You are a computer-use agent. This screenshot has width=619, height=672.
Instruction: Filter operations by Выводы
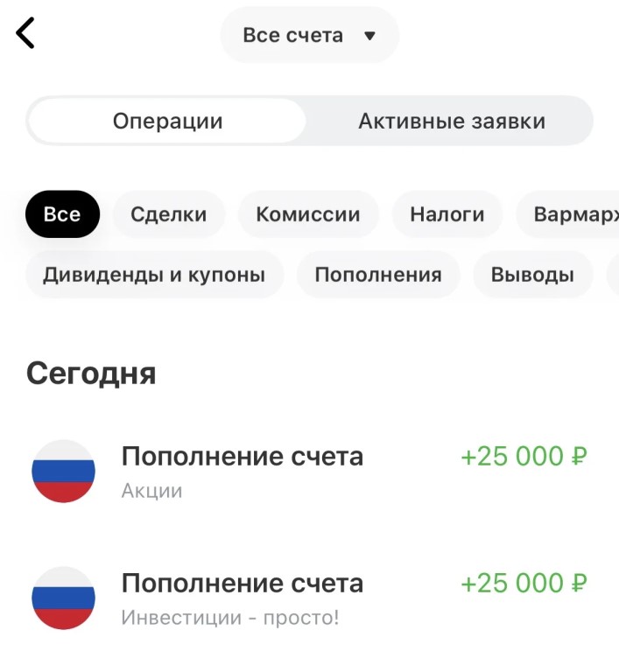point(532,275)
